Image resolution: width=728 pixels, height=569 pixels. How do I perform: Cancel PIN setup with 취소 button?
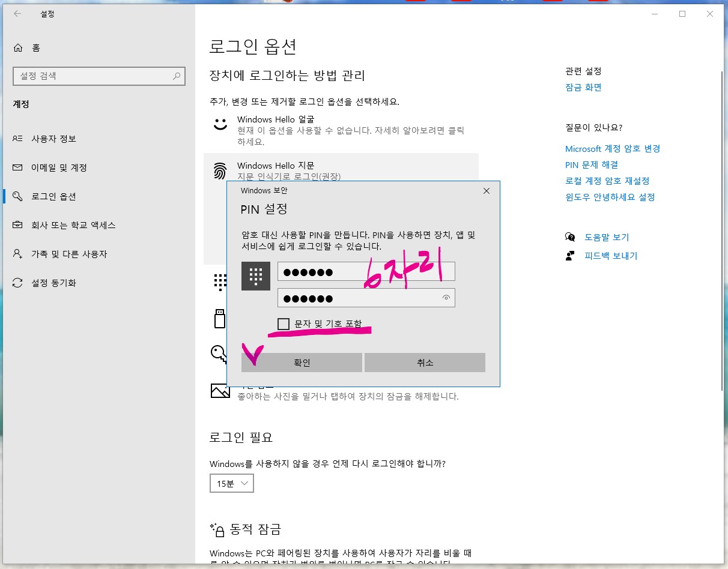coord(425,363)
